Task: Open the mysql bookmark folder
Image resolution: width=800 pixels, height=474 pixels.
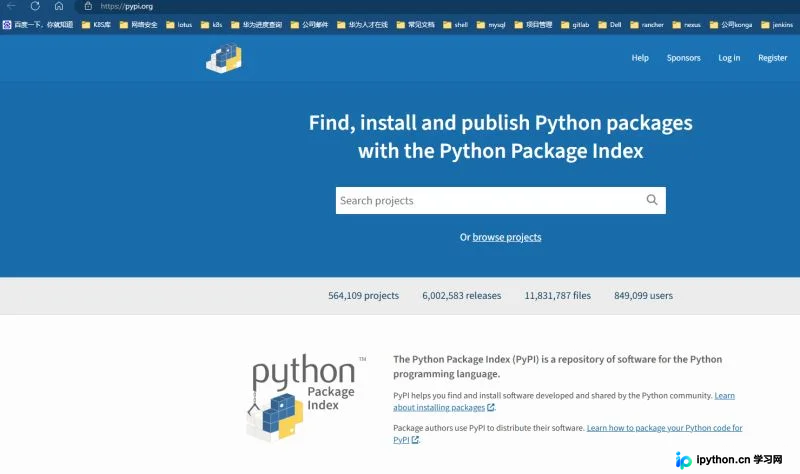Action: [x=491, y=24]
